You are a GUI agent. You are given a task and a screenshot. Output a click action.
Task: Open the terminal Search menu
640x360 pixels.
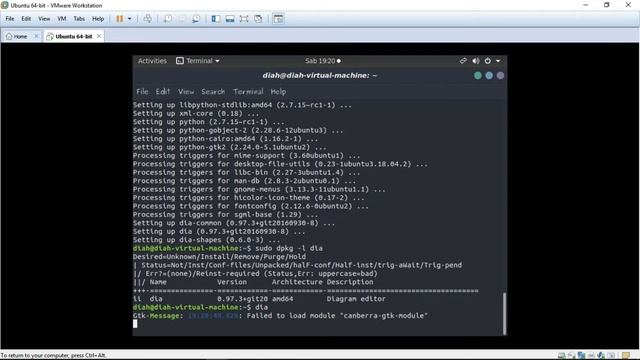tap(213, 92)
